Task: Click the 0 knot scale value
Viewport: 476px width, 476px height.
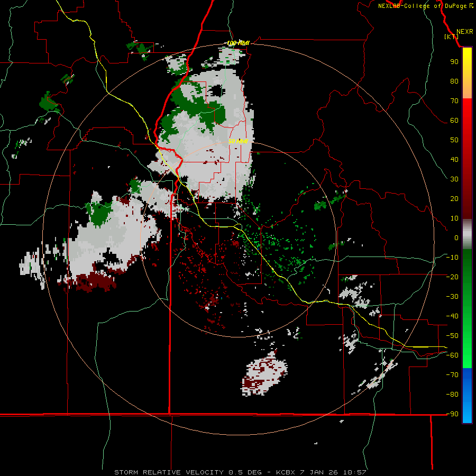Action: 456,237
